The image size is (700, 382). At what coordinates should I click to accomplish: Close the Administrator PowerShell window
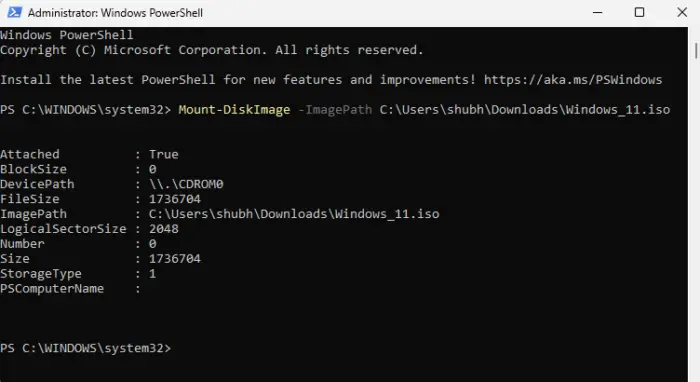[682, 12]
